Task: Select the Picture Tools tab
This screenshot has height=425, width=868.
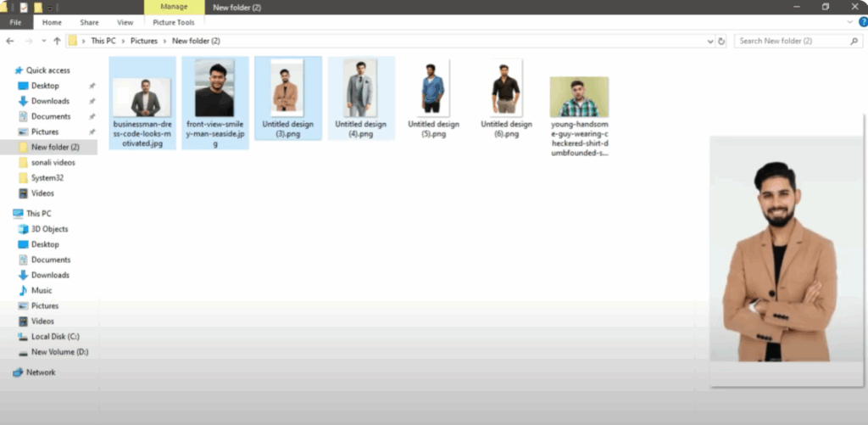Action: pos(174,23)
